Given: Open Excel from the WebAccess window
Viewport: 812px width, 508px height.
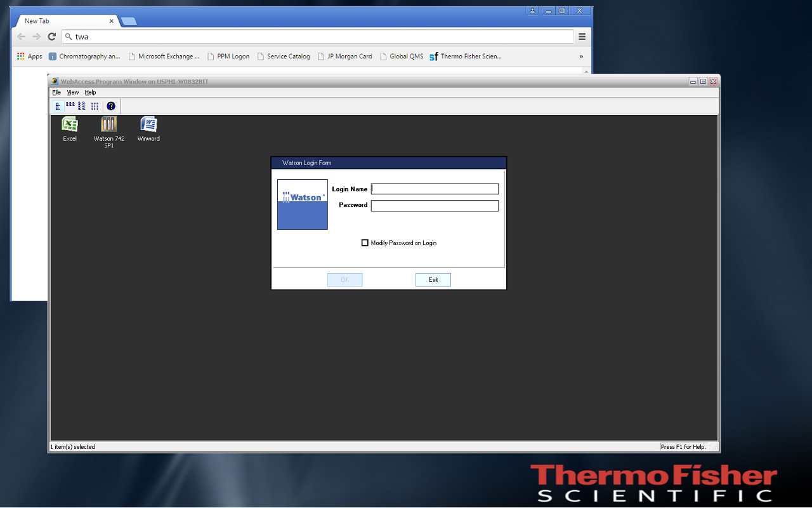Looking at the screenshot, I should (69, 125).
